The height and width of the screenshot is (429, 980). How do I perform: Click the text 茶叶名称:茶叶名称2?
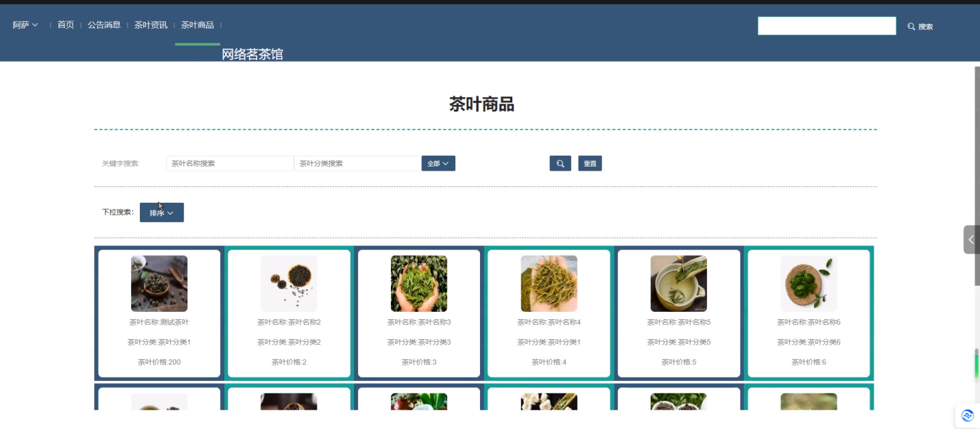point(289,322)
